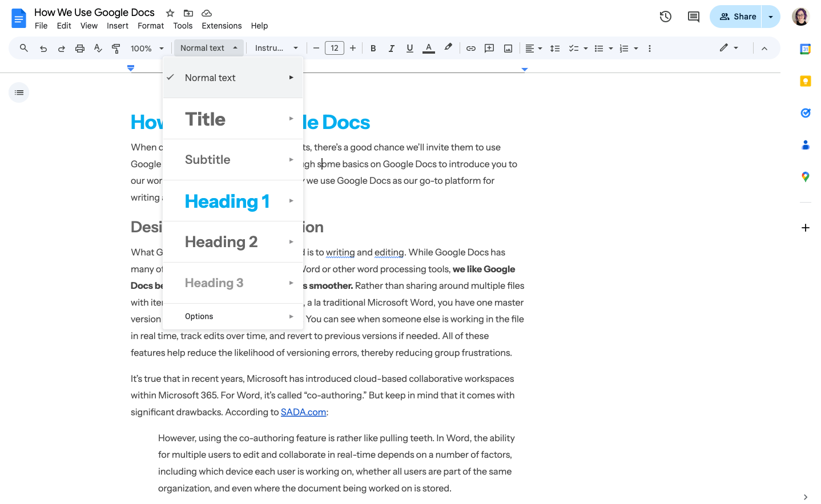Open Google Keep side panel
Image resolution: width=821 pixels, height=504 pixels.
coord(806,81)
